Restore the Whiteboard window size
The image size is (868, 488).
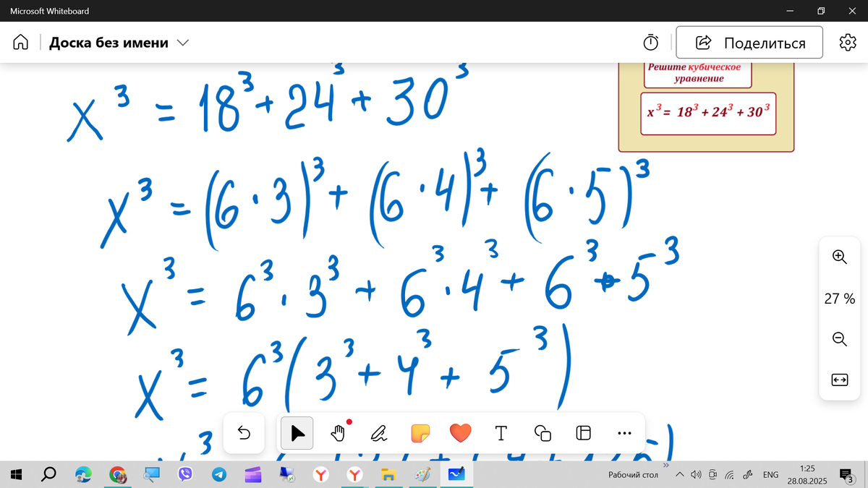click(821, 11)
